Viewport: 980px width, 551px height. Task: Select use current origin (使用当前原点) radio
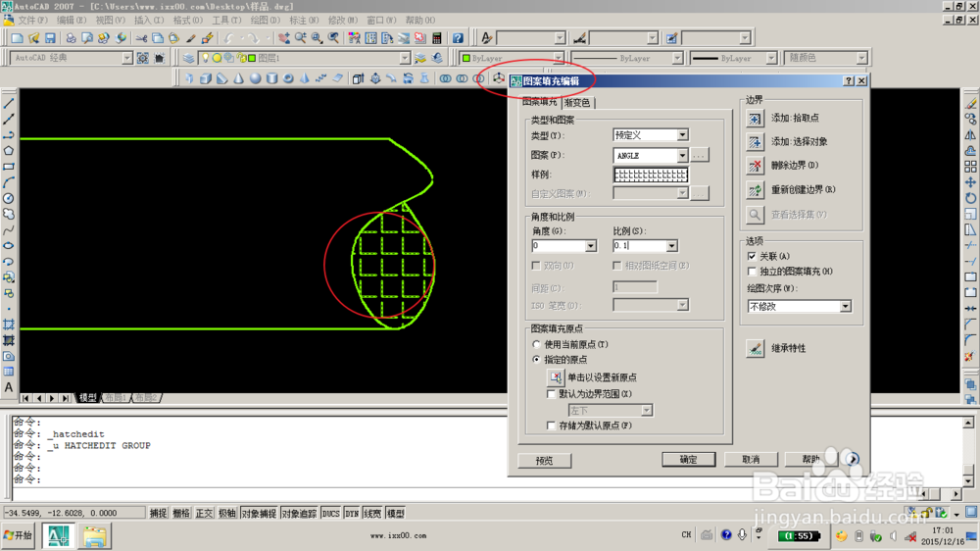click(536, 344)
